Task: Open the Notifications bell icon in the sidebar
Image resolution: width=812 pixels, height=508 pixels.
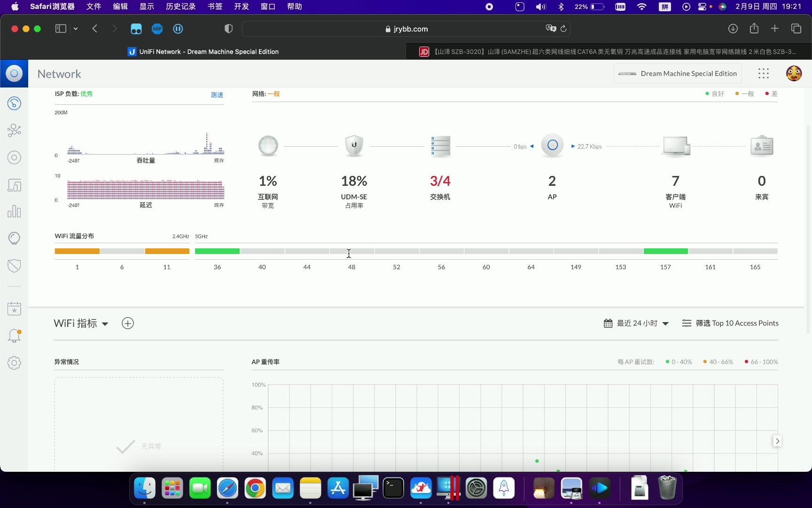Action: coord(14,336)
